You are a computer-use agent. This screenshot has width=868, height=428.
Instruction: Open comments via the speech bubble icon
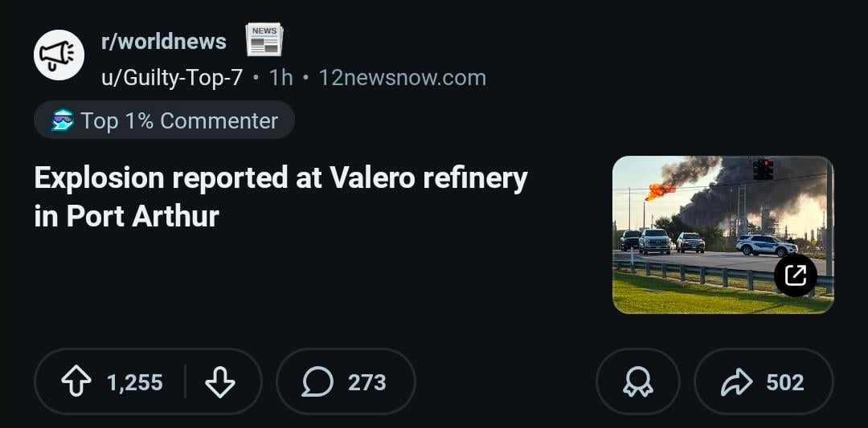coord(317,382)
